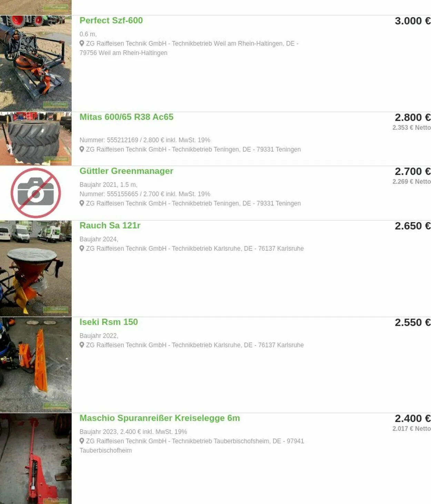Open the Perfect Szf-600 listing title
This screenshot has height=504, width=431.
click(111, 20)
